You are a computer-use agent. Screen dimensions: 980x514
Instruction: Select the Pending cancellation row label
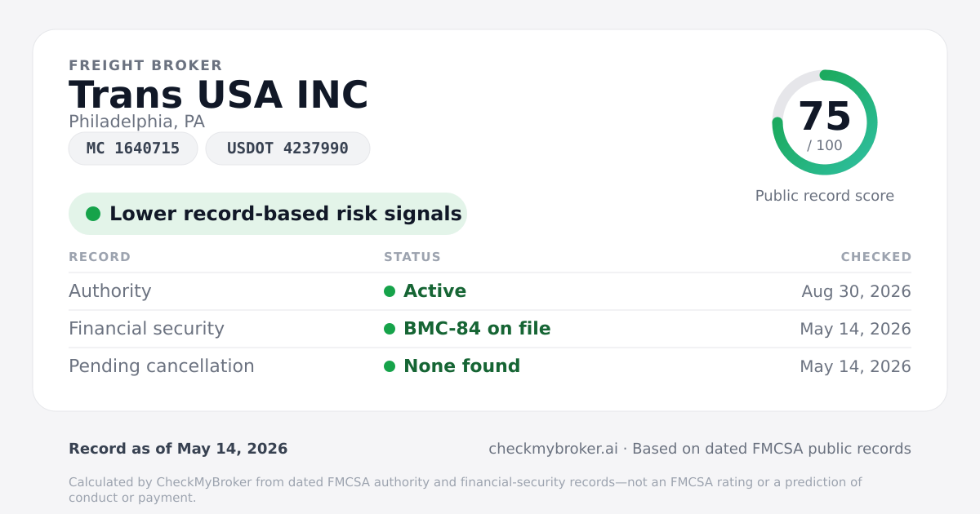coord(162,366)
